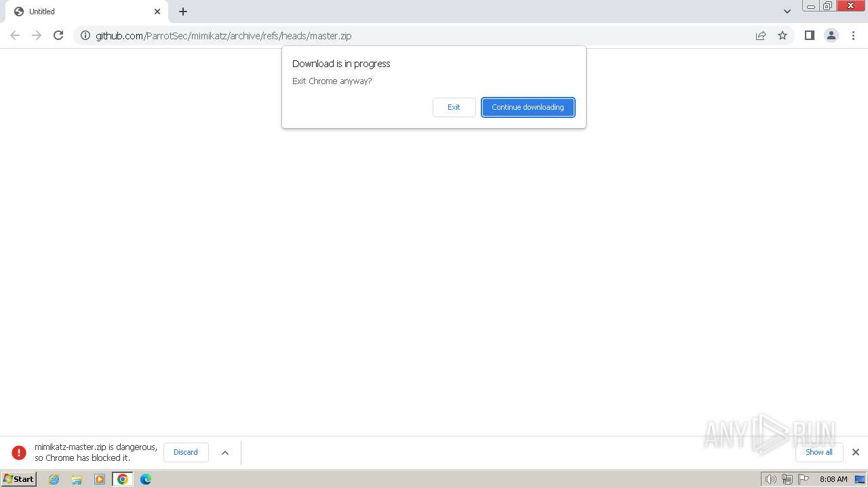Viewport: 868px width, 488px height.
Task: Click the Show desktop tray icon
Action: point(860,479)
